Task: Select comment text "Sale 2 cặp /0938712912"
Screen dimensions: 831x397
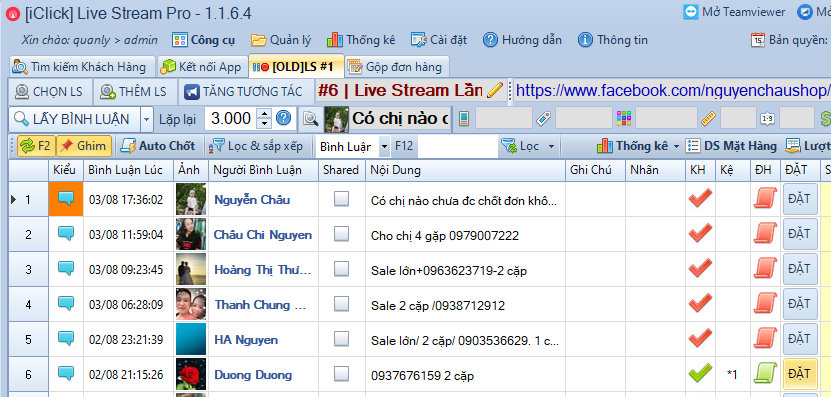Action: [438, 306]
